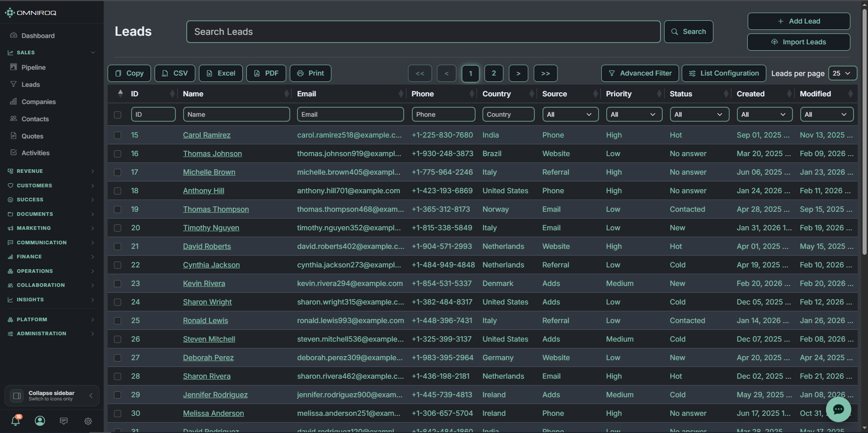Open List Configuration
This screenshot has width=868, height=433.
click(724, 73)
